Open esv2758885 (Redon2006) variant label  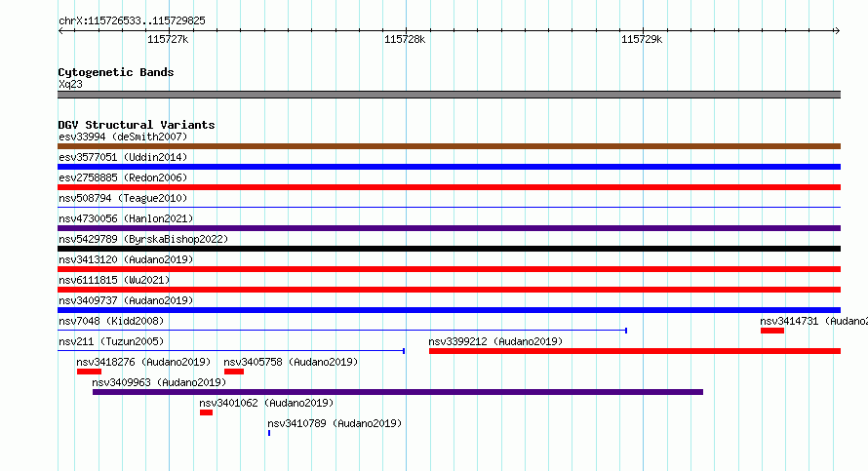click(123, 177)
